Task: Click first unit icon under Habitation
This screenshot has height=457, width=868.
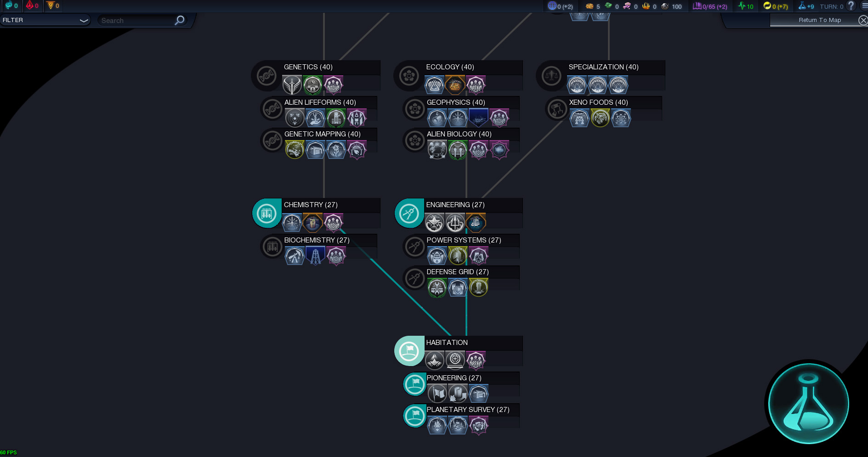Action: tap(434, 361)
